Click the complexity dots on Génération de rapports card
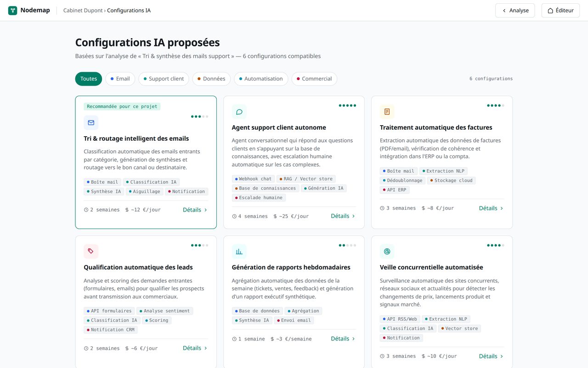Screen dimensions: 588x368 347,245
